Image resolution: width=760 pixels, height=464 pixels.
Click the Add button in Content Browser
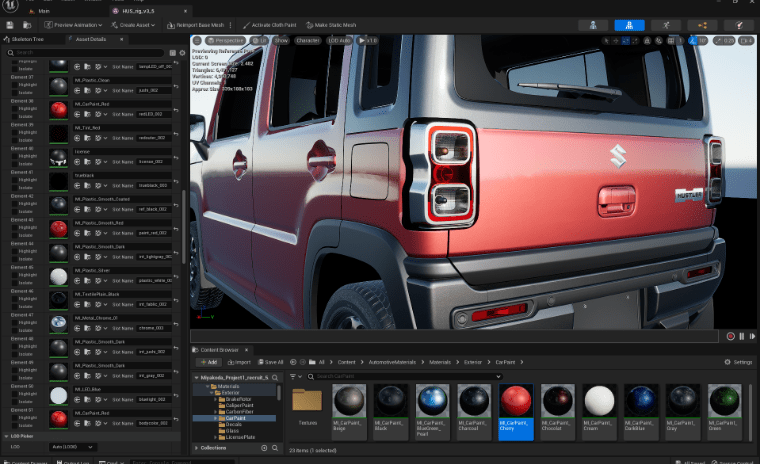click(x=209, y=362)
